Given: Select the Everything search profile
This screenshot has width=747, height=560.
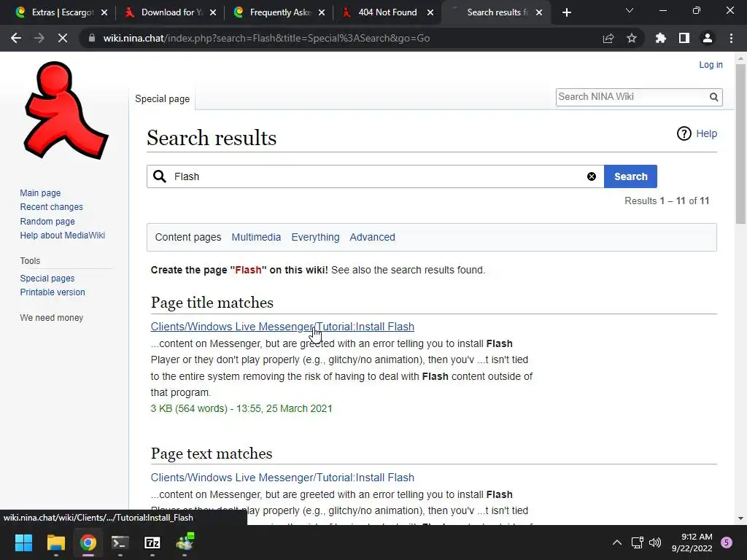Looking at the screenshot, I should click(x=315, y=237).
